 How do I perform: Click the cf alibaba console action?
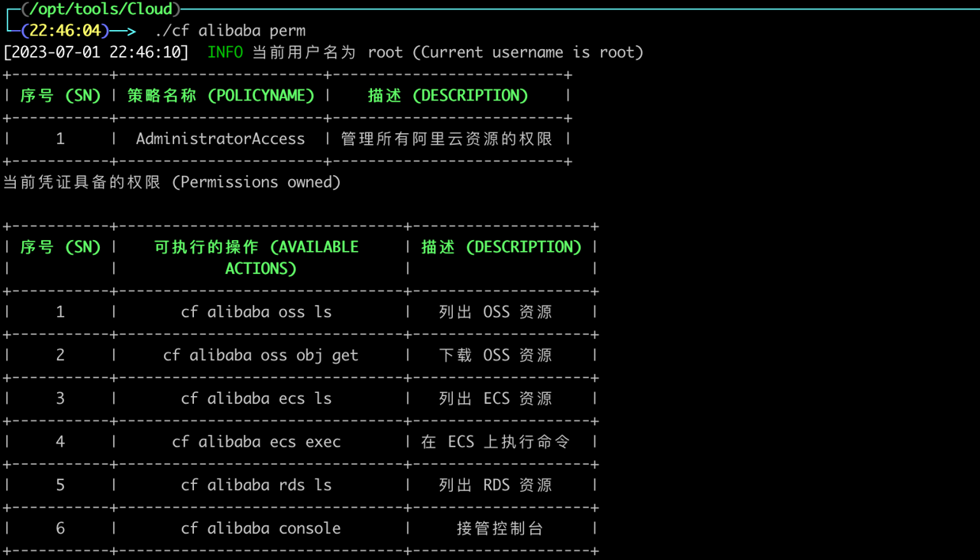pos(260,528)
